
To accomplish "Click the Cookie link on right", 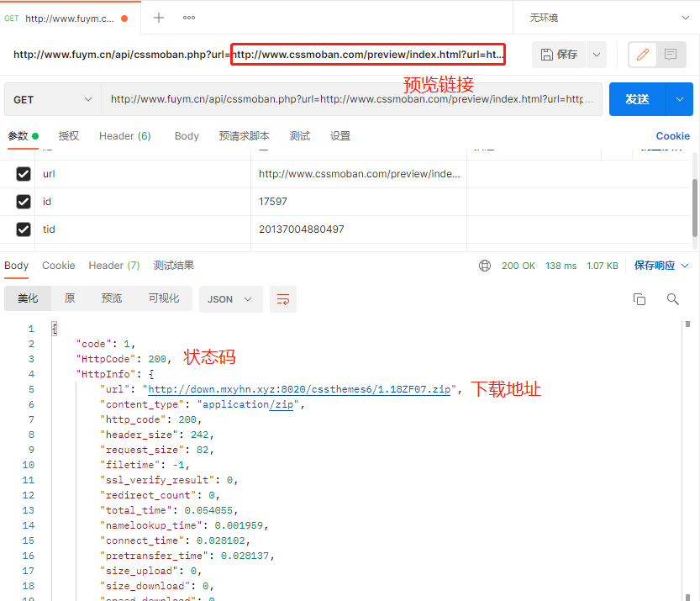I will (672, 135).
